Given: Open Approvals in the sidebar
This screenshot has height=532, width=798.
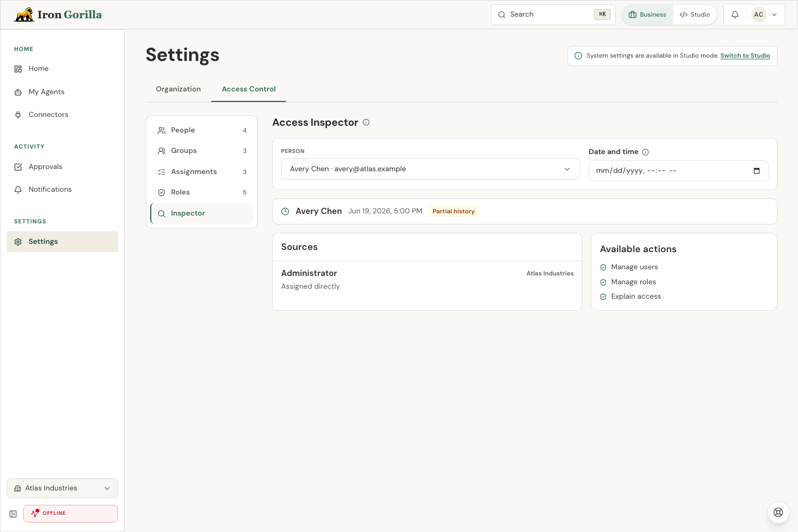Looking at the screenshot, I should [x=62, y=167].
